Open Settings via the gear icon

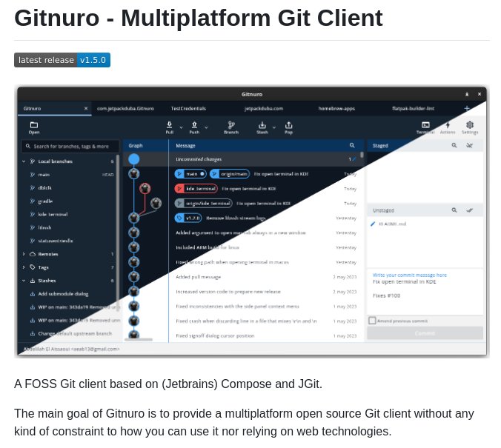pos(470,125)
